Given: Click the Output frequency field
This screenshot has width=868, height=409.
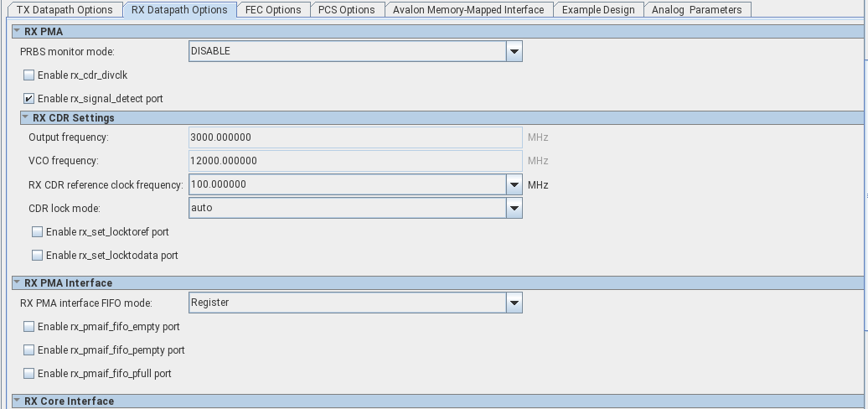Looking at the screenshot, I should (355, 137).
